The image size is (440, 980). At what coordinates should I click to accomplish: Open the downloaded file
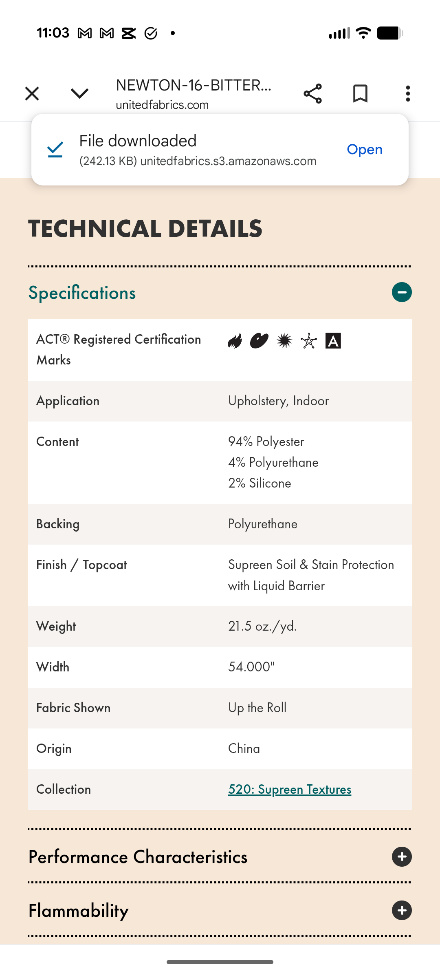(365, 150)
